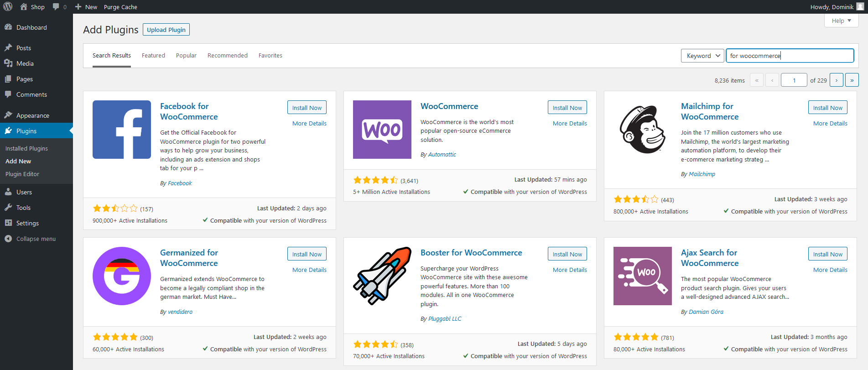Click the Collapse menu arrow icon
The height and width of the screenshot is (370, 868).
click(8, 239)
